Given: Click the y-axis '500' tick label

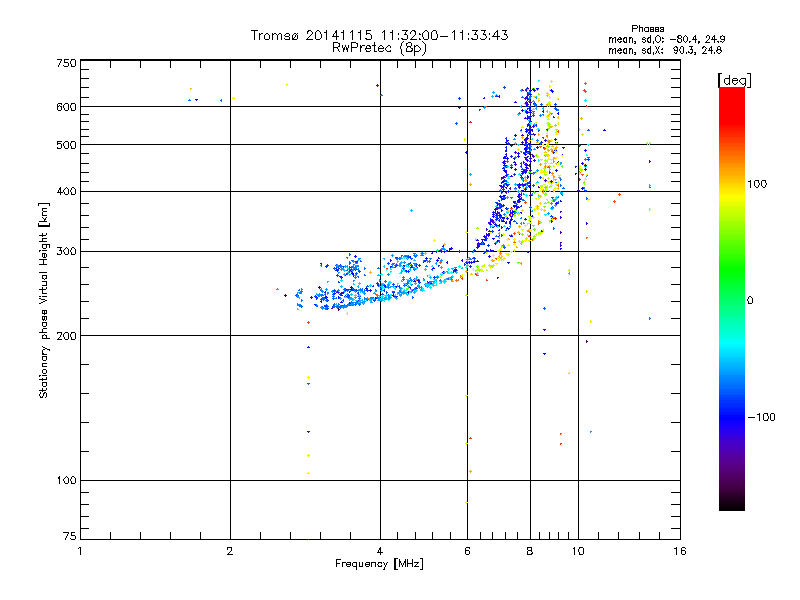Looking at the screenshot, I should coord(66,145).
